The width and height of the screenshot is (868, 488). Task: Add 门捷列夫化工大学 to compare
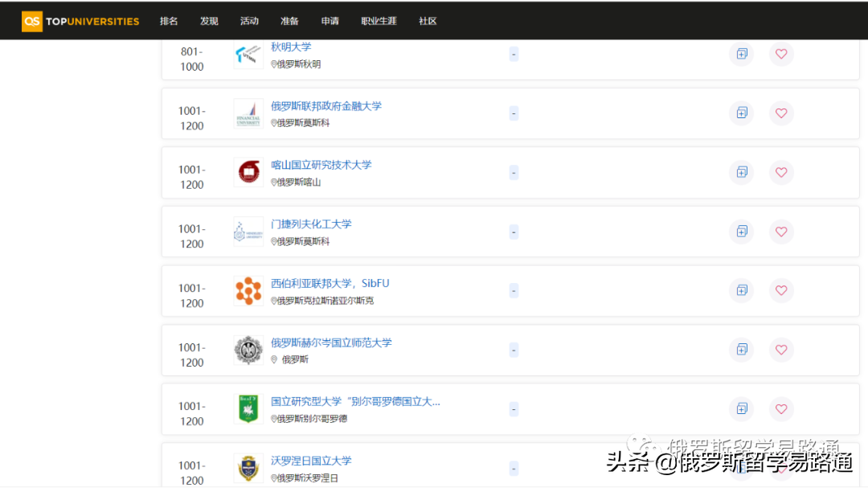(x=742, y=232)
